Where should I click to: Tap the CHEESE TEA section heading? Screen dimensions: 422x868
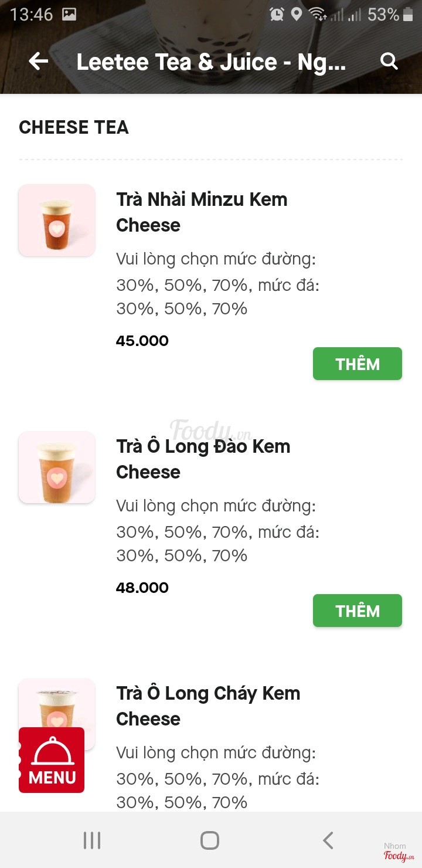pyautogui.click(x=74, y=127)
